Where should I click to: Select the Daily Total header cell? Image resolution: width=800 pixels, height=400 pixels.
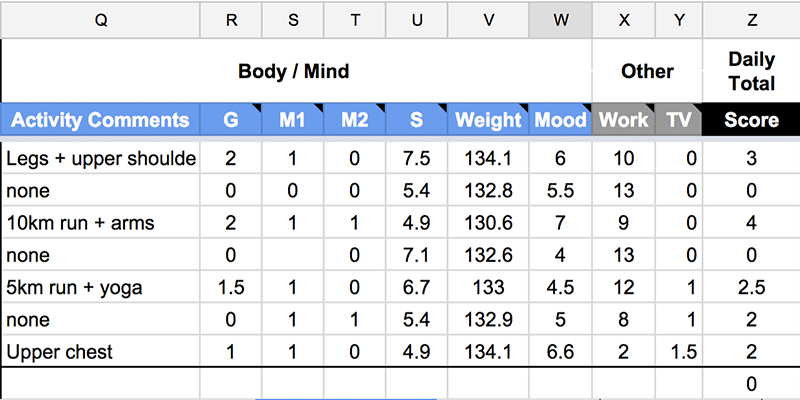751,71
